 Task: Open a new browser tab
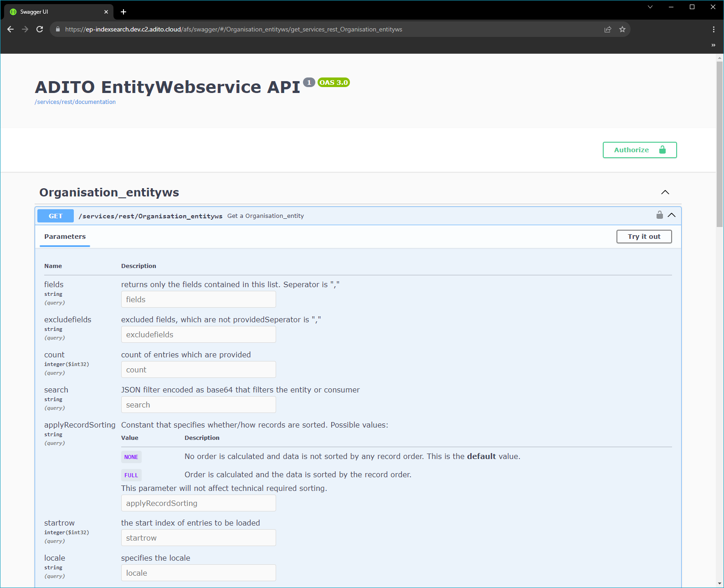coord(123,12)
